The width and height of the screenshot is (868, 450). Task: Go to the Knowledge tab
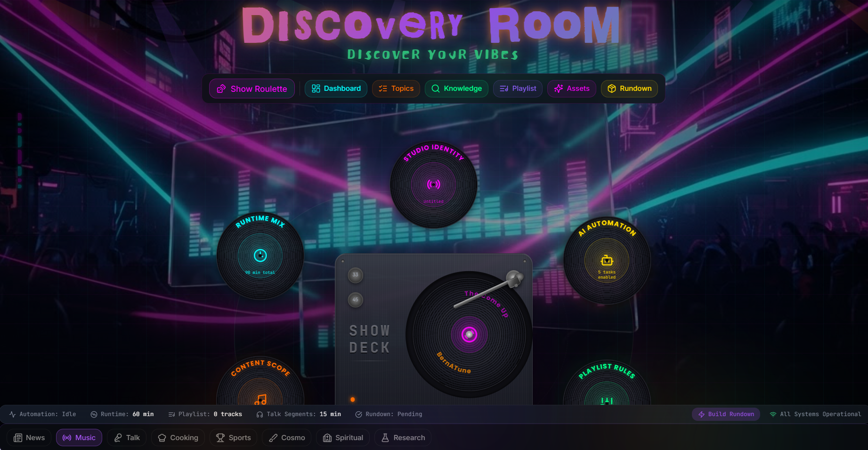456,88
